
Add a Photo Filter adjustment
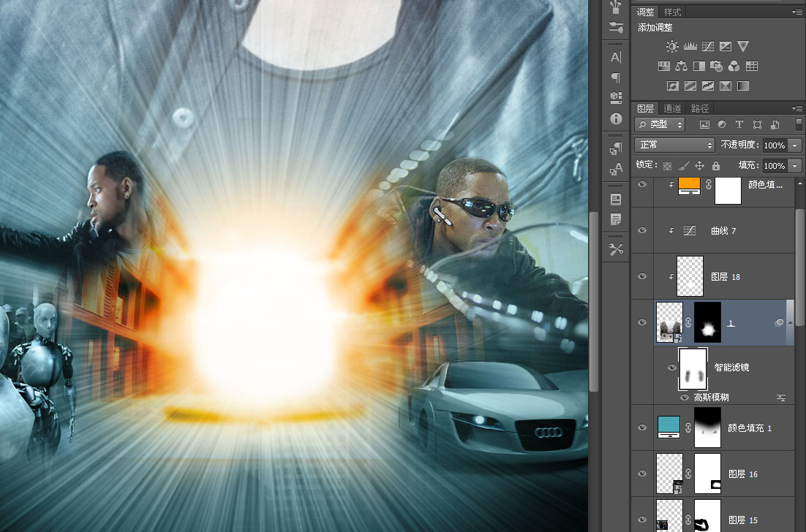(717, 66)
